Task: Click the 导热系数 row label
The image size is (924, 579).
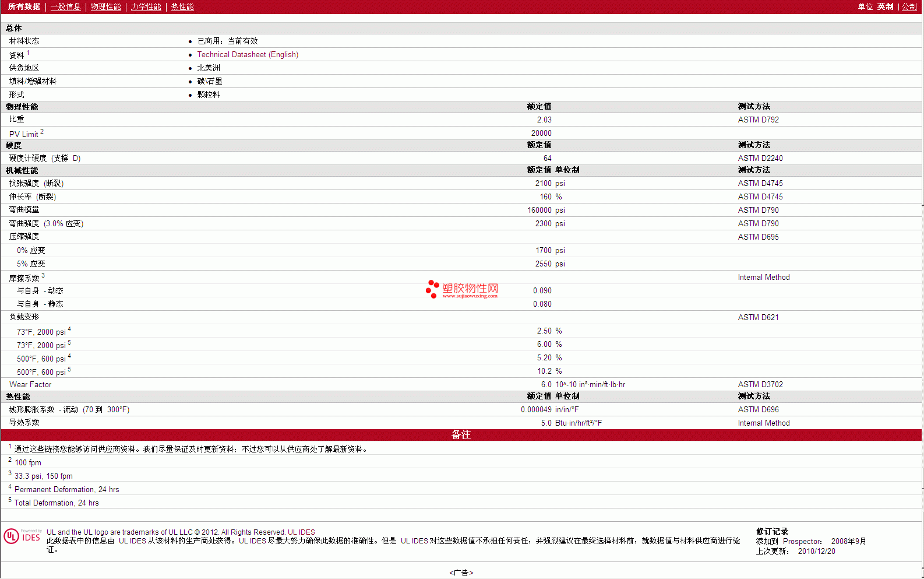Action: (24, 423)
